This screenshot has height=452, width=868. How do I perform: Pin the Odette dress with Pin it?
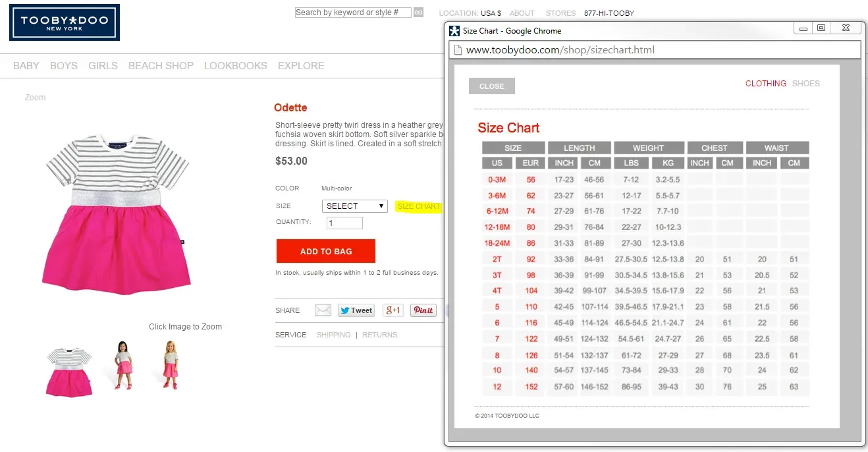(x=423, y=310)
